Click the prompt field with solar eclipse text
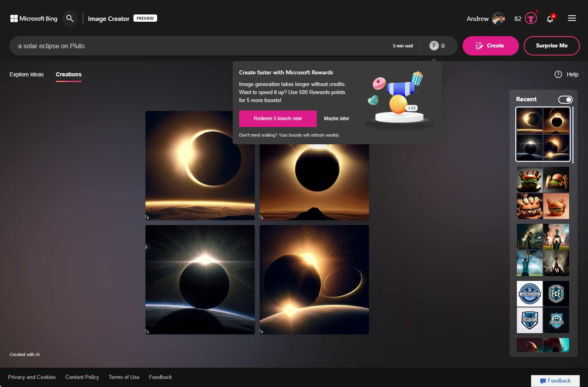The height and width of the screenshot is (387, 588). (161, 45)
